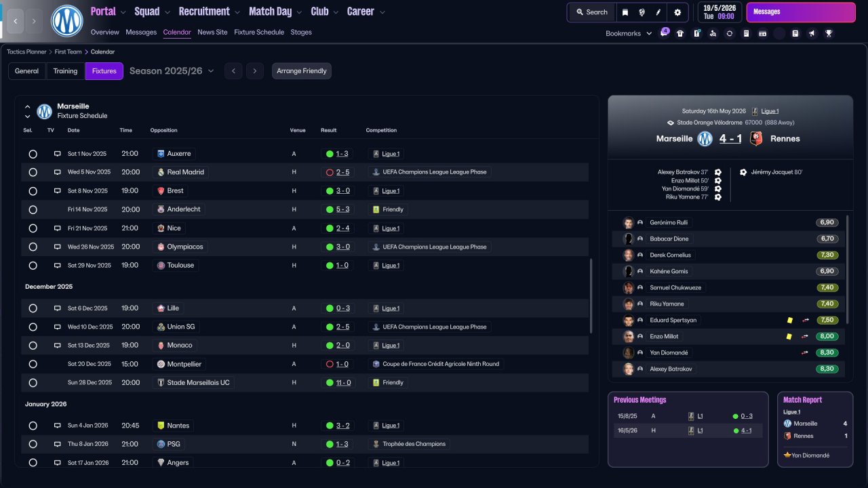Open the chat bookmark with the 4 badge
868x488 pixels.
(664, 33)
